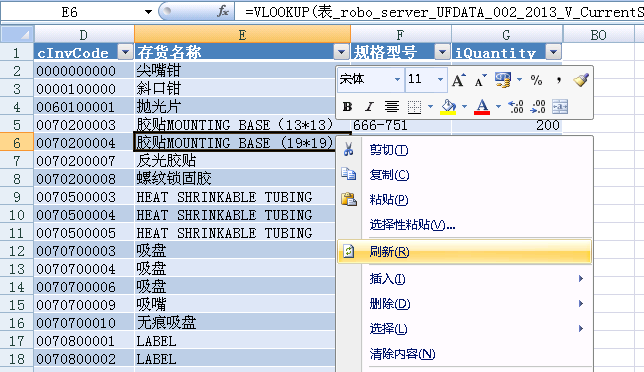This screenshot has height=372, width=644.
Task: Expand the Name Box dropdown arrow
Action: (x=148, y=12)
